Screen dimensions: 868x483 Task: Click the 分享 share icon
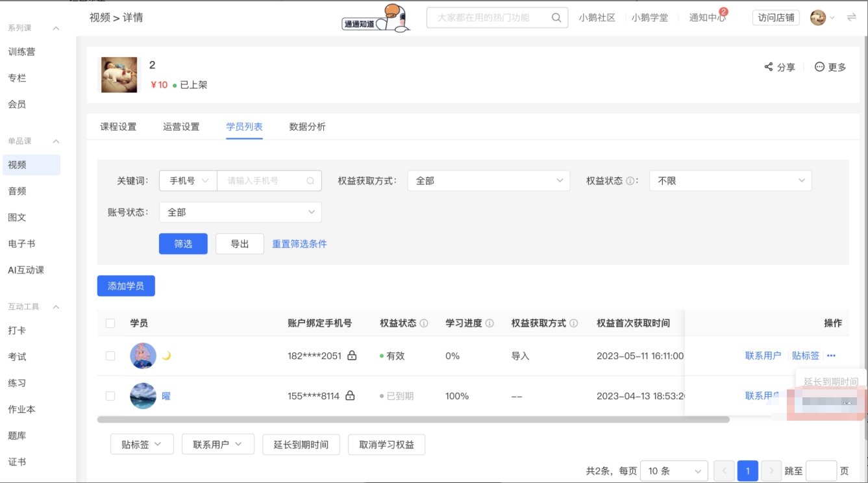click(770, 66)
